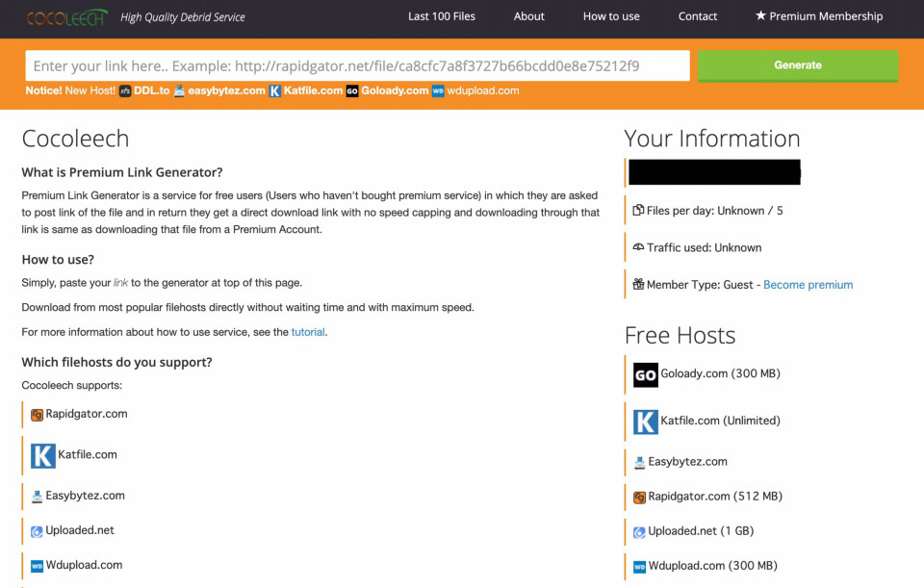Click the Which filehosts do you support? heading

[x=116, y=362]
